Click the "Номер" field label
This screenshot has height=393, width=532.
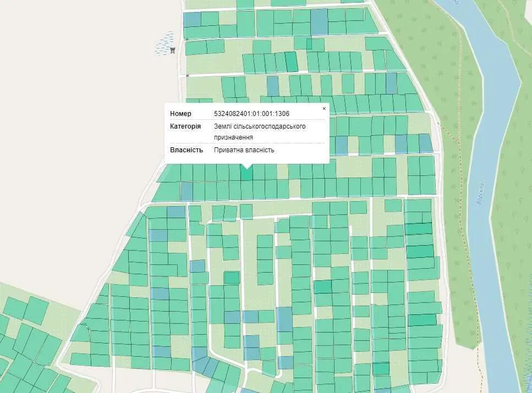coord(180,114)
